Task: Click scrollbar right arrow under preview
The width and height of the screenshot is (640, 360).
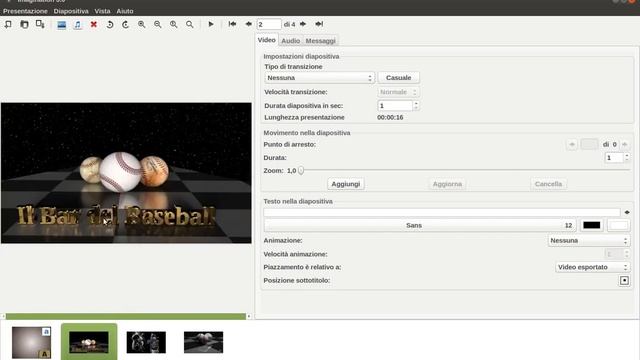Action: (x=249, y=316)
